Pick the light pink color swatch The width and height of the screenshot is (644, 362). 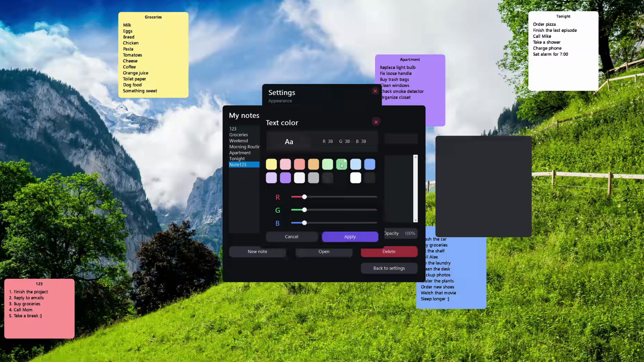pyautogui.click(x=285, y=164)
